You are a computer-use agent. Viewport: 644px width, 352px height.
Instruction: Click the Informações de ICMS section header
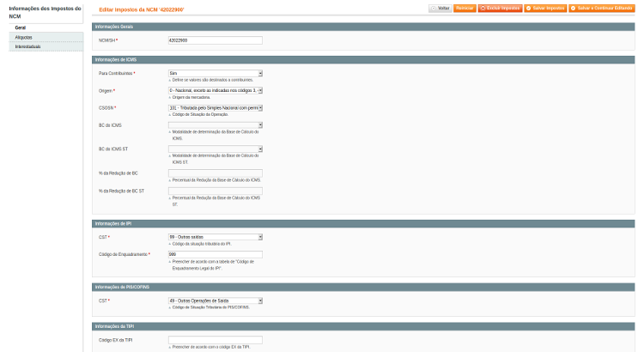click(363, 59)
